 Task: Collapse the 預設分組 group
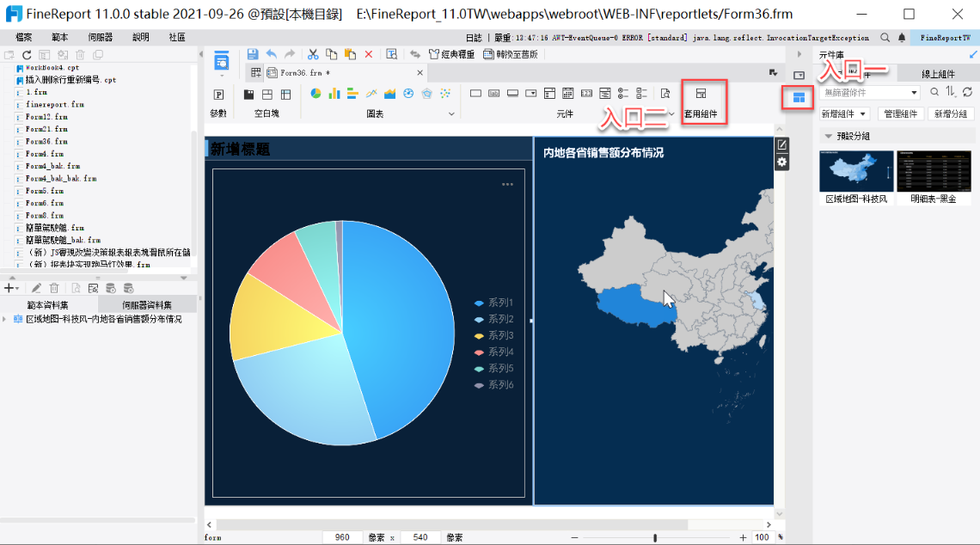(x=828, y=136)
